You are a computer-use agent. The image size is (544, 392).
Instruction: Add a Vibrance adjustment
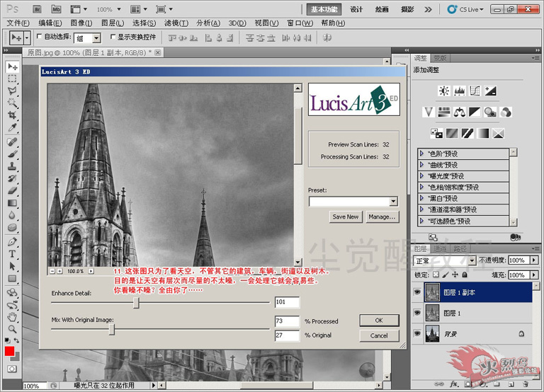coord(429,112)
